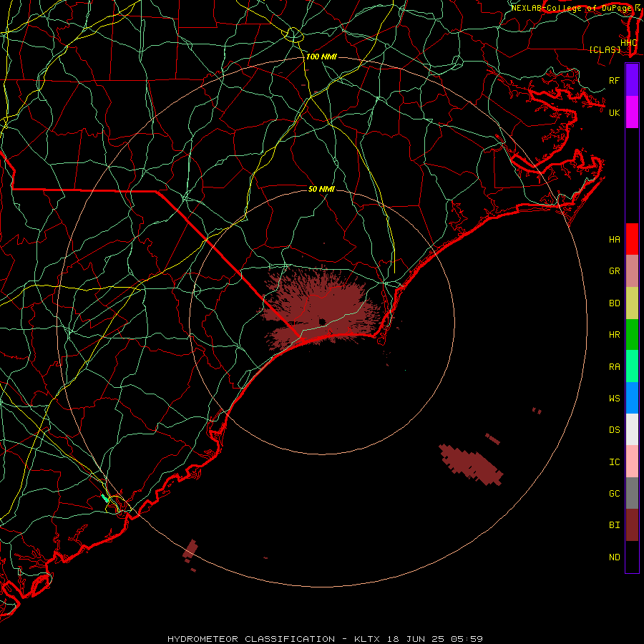
Task: Click the BI dark red legend swatch
Action: 632,525
